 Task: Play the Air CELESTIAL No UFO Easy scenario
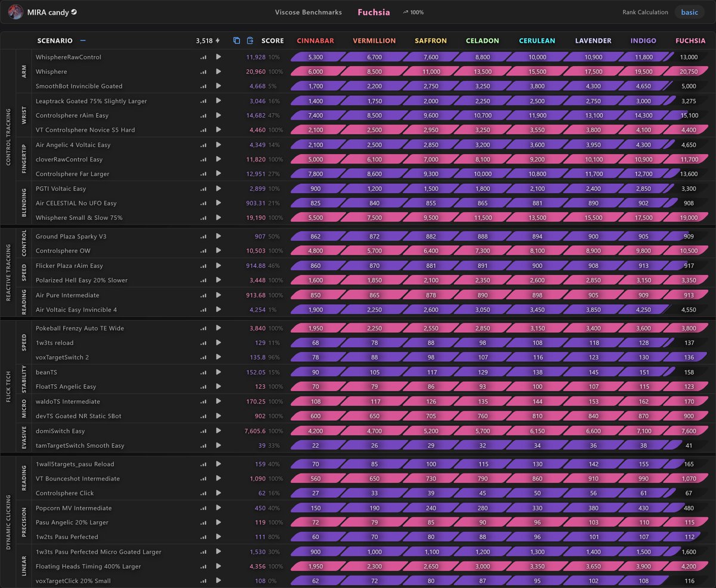(218, 203)
